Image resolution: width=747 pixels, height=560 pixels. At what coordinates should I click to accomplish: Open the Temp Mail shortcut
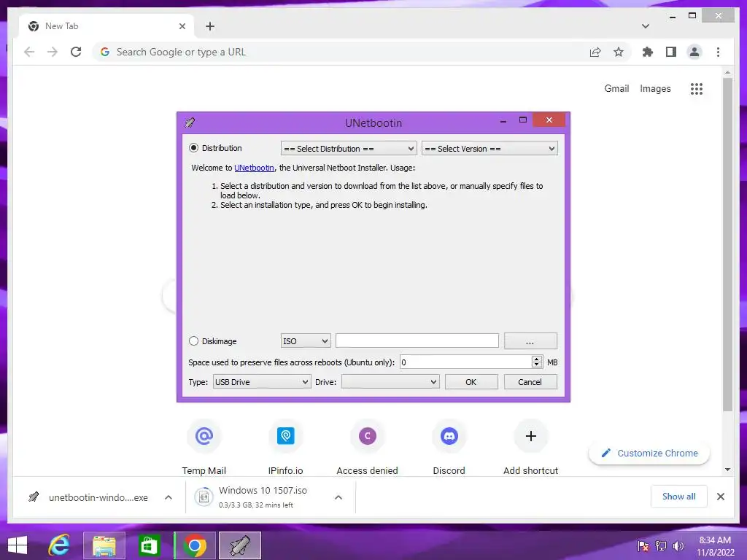click(x=204, y=448)
